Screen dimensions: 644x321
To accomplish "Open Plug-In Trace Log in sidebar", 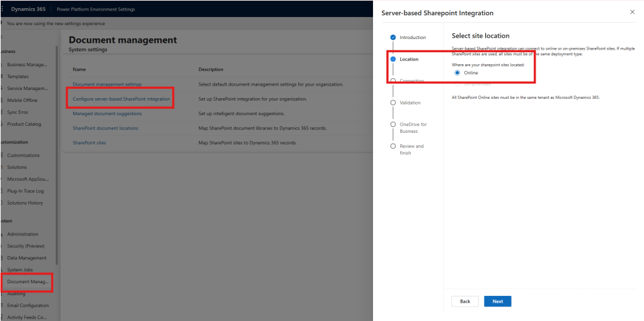I will coord(25,191).
